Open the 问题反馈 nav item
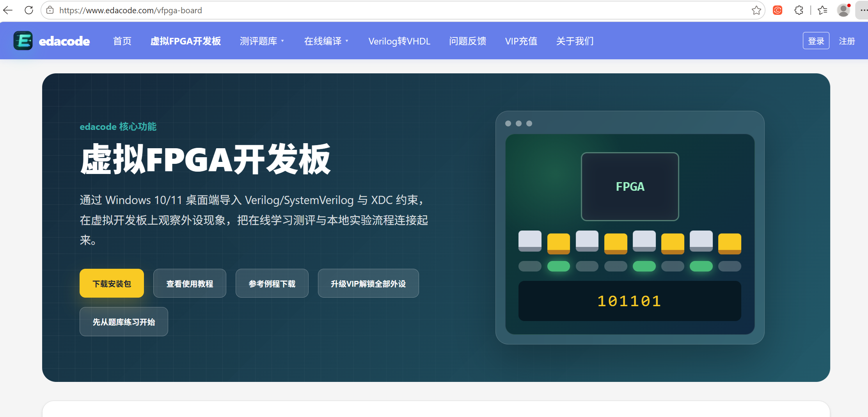 [x=467, y=41]
